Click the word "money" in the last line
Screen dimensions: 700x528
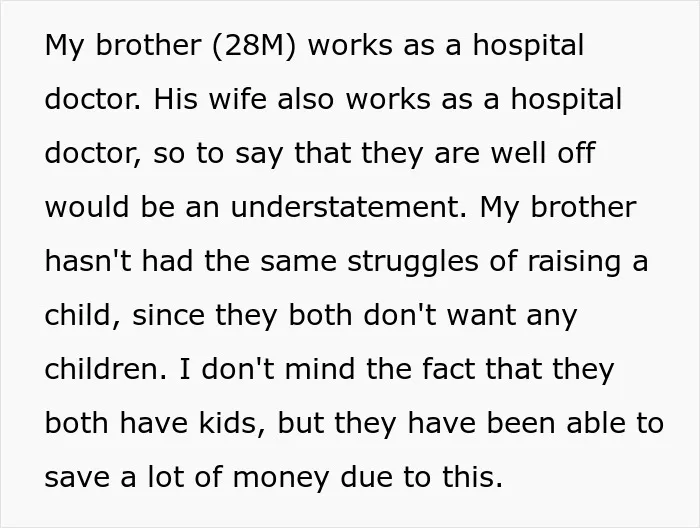click(x=281, y=478)
